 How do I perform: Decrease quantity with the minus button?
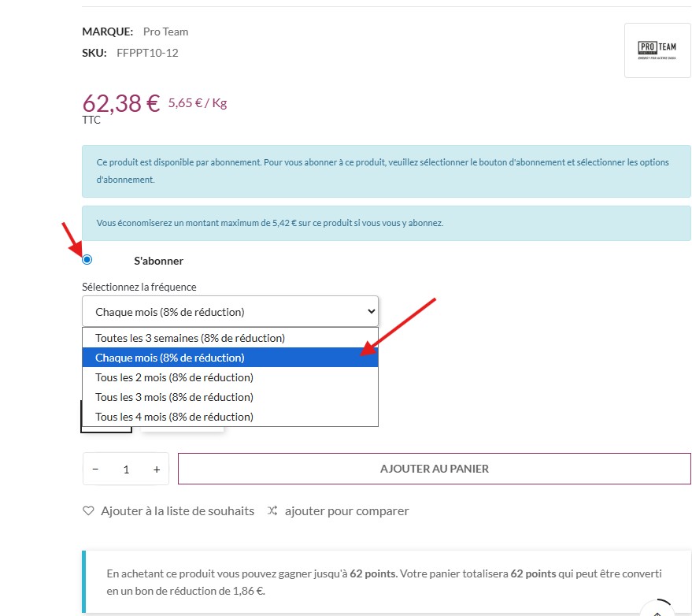[x=96, y=469]
